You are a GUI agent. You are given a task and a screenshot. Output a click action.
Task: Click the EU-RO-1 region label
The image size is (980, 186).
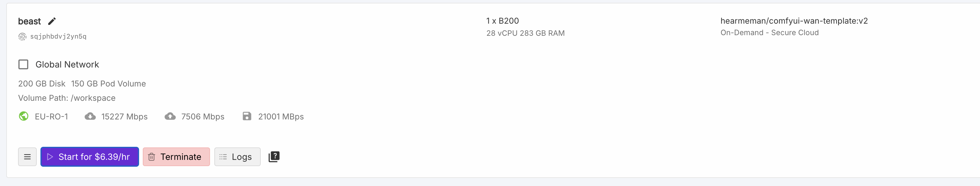point(51,117)
